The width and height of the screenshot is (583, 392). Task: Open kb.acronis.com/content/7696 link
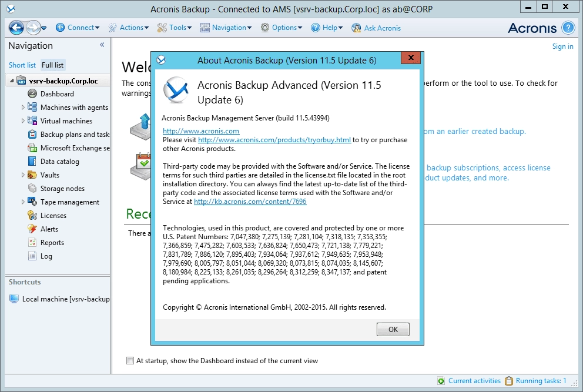(x=250, y=202)
